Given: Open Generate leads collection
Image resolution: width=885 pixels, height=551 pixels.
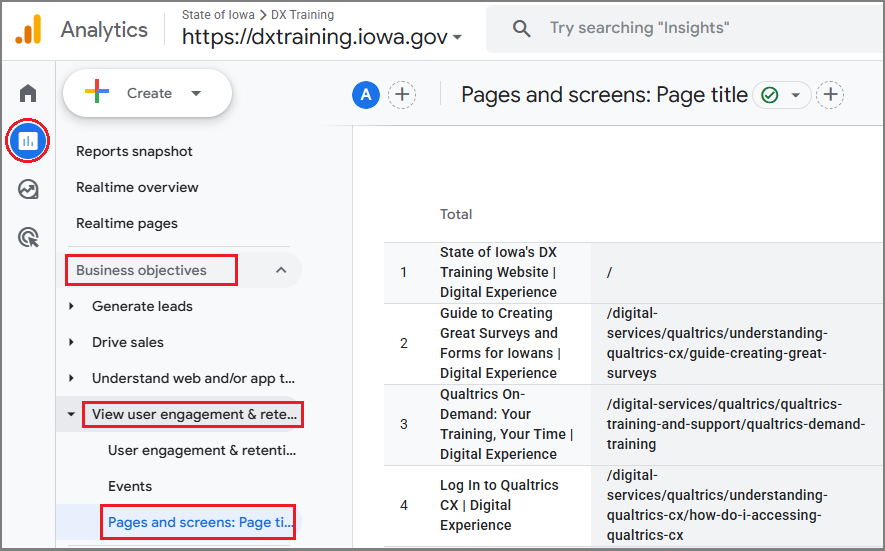Looking at the screenshot, I should (142, 306).
